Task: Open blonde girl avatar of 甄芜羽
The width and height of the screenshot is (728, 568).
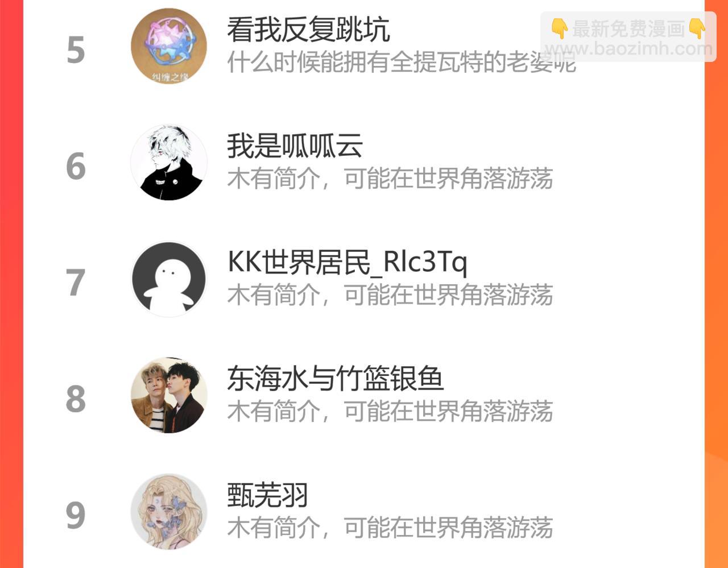Action: (x=169, y=512)
